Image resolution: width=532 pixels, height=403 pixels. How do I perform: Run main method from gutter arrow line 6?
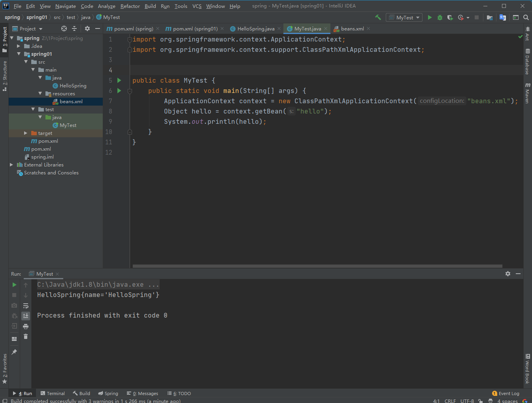pyautogui.click(x=119, y=91)
